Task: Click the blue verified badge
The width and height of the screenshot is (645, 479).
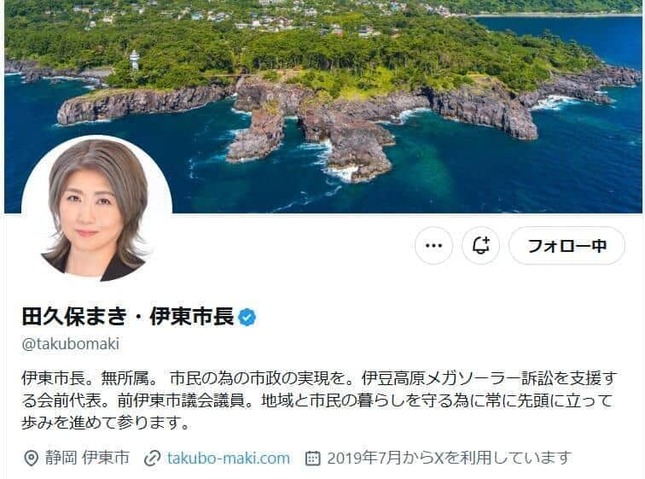Action: pos(247,317)
